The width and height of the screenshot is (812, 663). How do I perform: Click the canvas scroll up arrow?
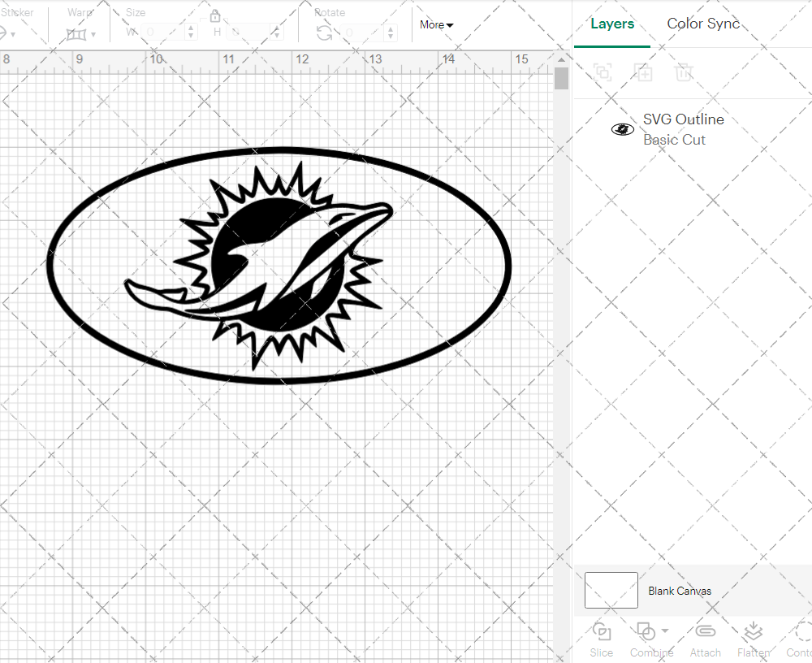(561, 59)
